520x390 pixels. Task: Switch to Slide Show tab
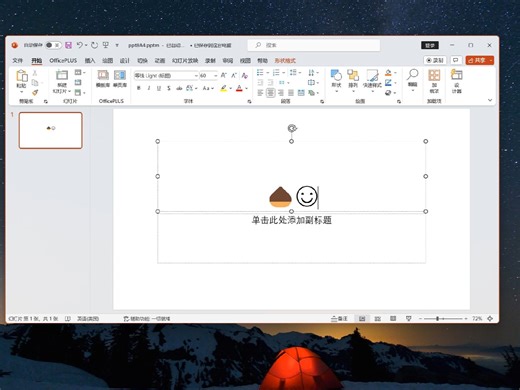click(x=185, y=60)
